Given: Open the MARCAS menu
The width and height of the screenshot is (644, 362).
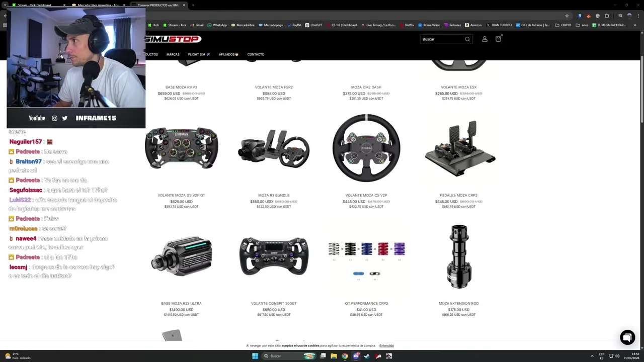Looking at the screenshot, I should coord(173,54).
